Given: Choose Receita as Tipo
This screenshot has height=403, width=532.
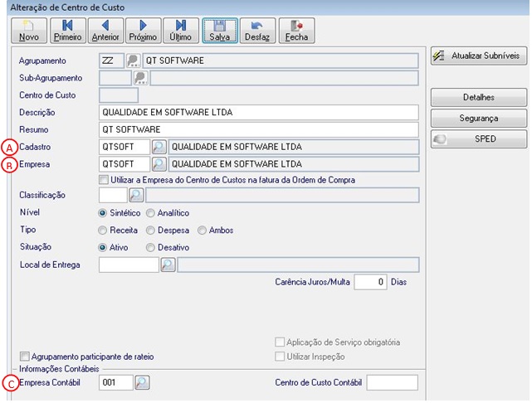Looking at the screenshot, I should point(102,231).
